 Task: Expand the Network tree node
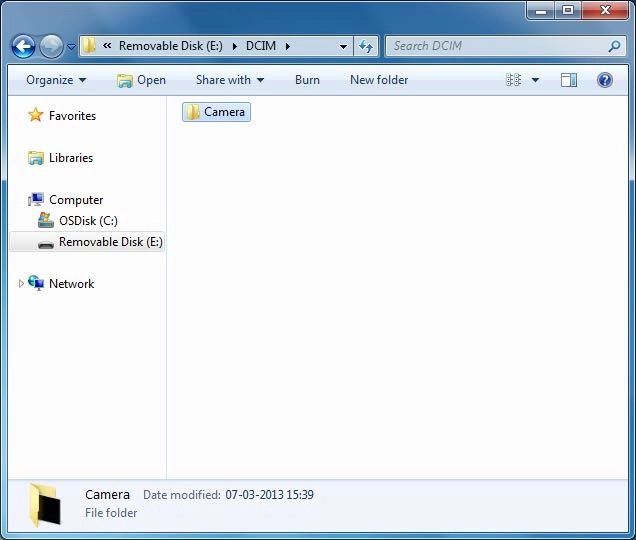21,284
